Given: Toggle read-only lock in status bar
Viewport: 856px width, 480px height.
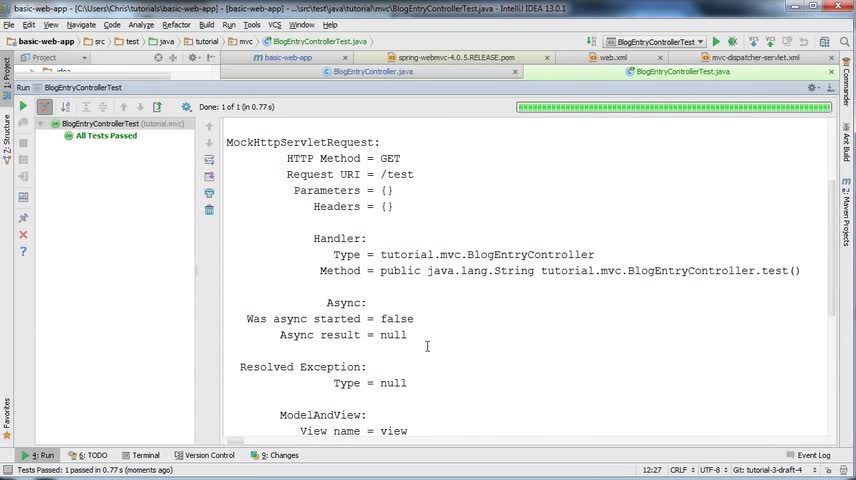Looking at the screenshot, I should click(x=828, y=470).
